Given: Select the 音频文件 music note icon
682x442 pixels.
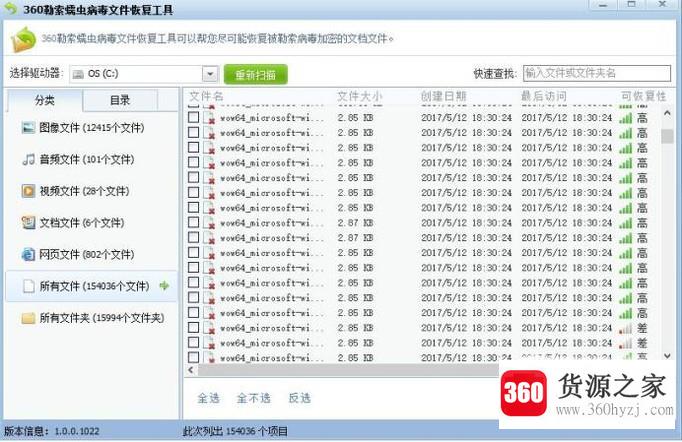Looking at the screenshot, I should 28,159.
